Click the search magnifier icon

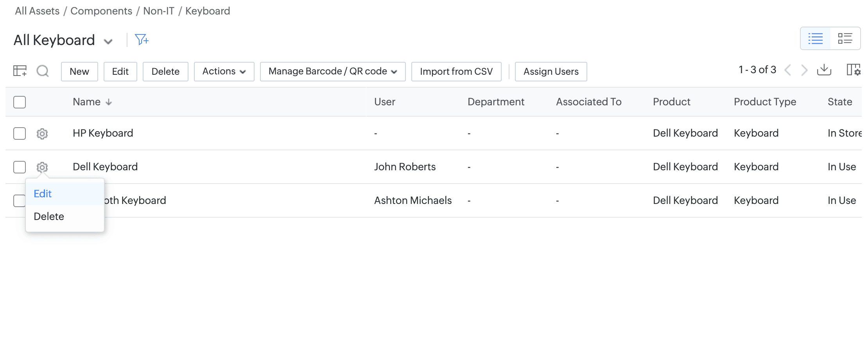click(x=43, y=71)
